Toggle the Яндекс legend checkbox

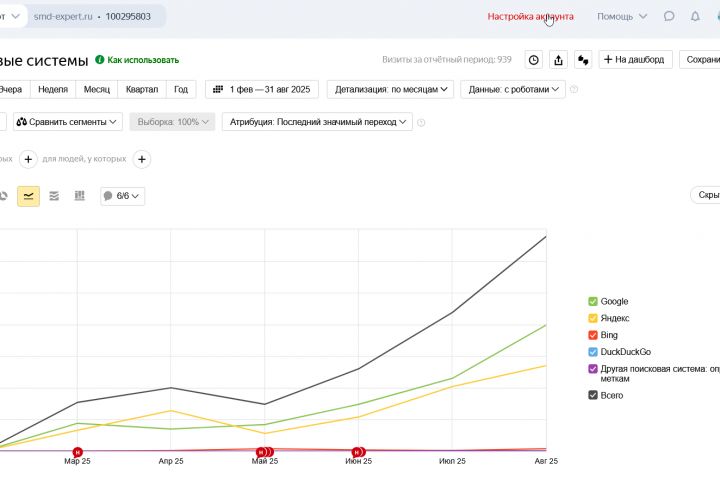coord(593,318)
